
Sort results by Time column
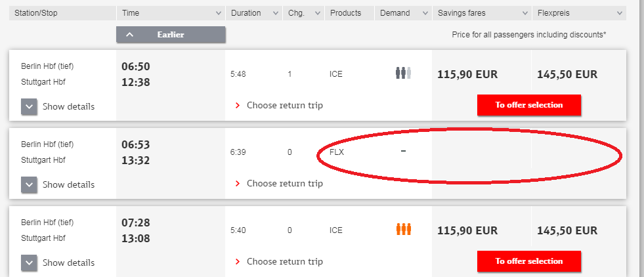[x=171, y=13]
